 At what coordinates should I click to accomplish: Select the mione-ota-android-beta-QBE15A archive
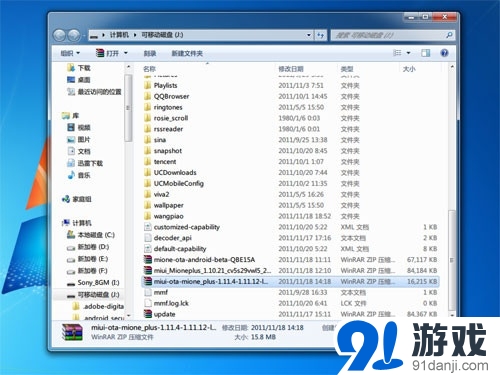pyautogui.click(x=204, y=260)
